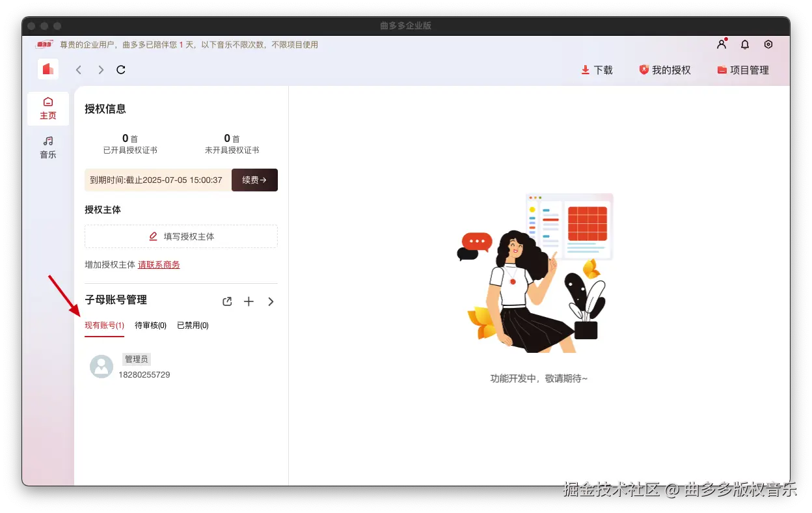
Task: Go forward with the right arrow
Action: (101, 70)
